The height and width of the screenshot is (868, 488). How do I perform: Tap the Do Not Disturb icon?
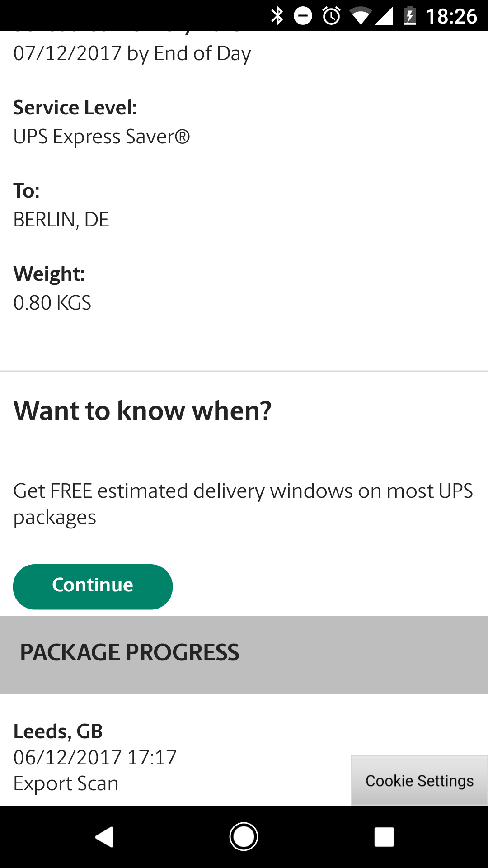(x=303, y=16)
